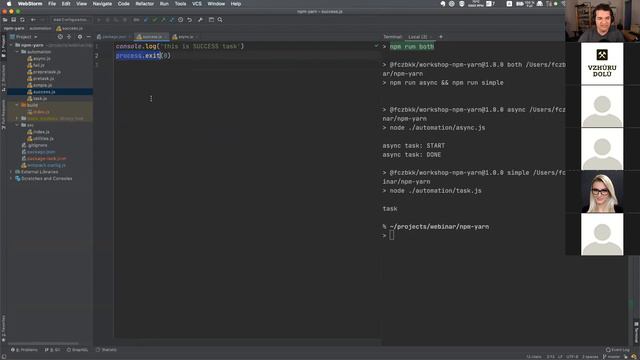
Task: Click the Project panel horizontal scrollbar
Action: (43, 344)
